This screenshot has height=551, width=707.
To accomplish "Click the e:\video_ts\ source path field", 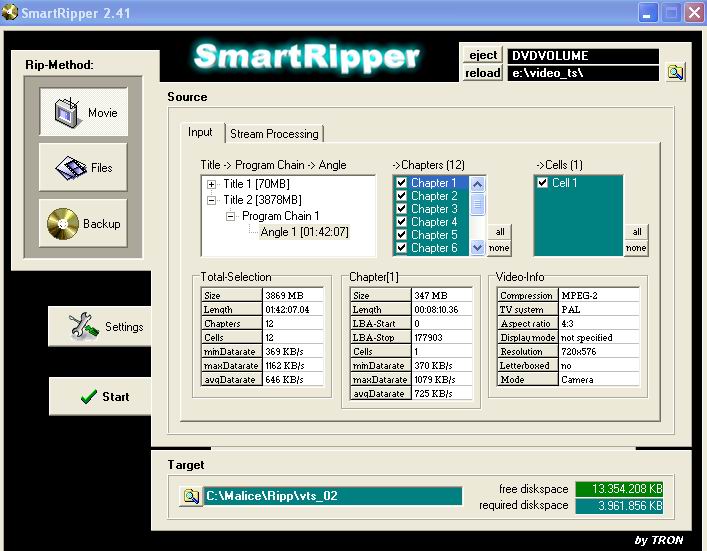I will coord(583,73).
